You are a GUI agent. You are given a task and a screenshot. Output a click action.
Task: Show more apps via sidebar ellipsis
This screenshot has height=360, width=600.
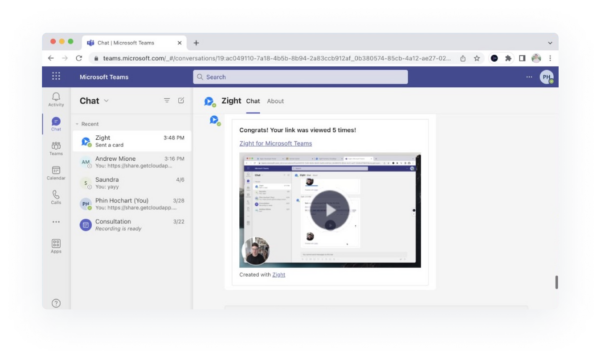56,222
